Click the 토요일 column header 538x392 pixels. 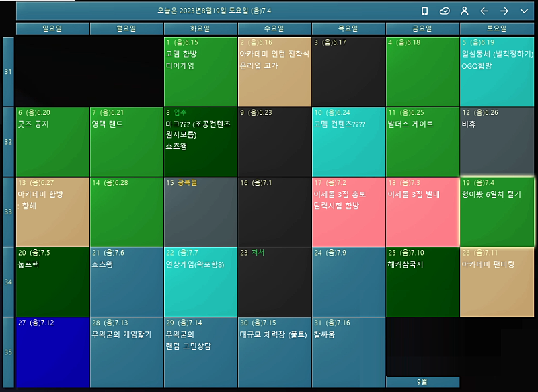(496, 28)
